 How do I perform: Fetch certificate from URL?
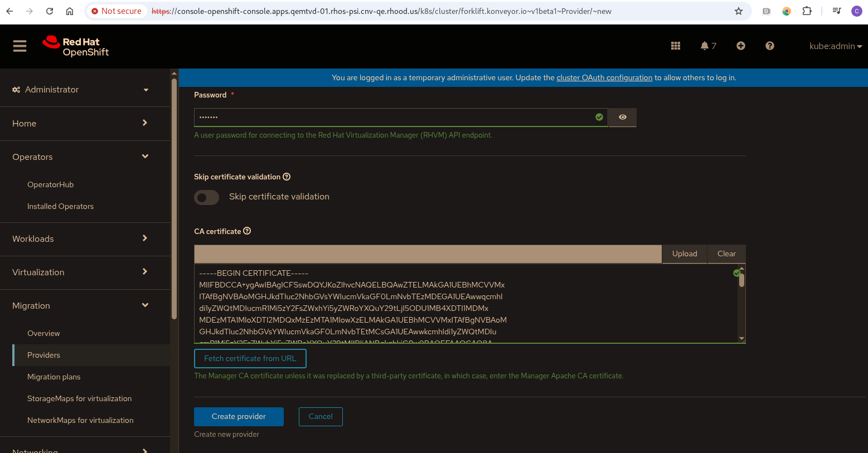(250, 358)
